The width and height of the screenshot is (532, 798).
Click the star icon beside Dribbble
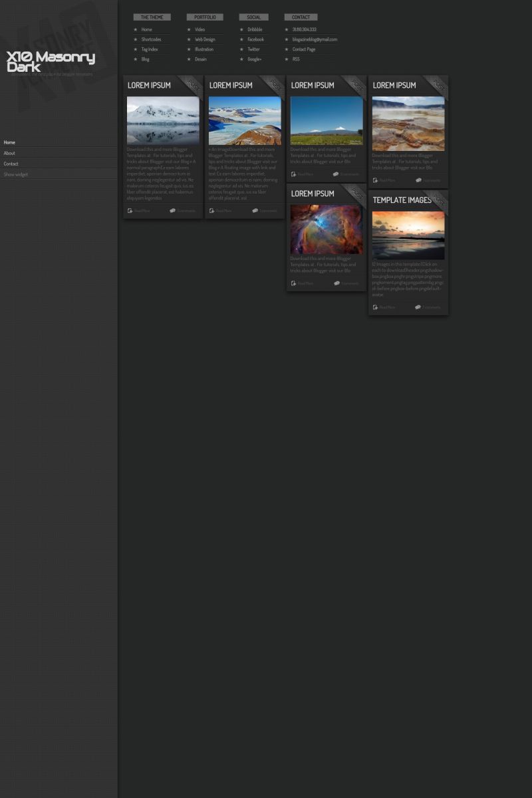(242, 30)
